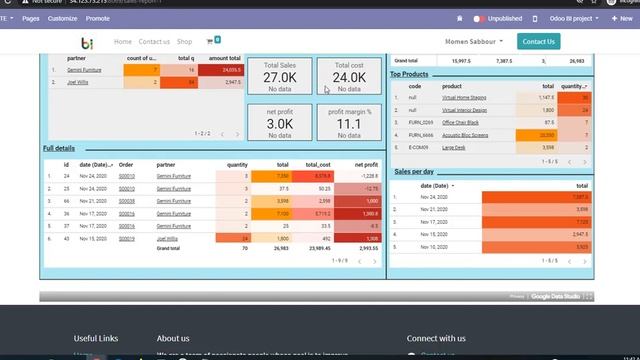Click the Connect with us footer heading

436,338
